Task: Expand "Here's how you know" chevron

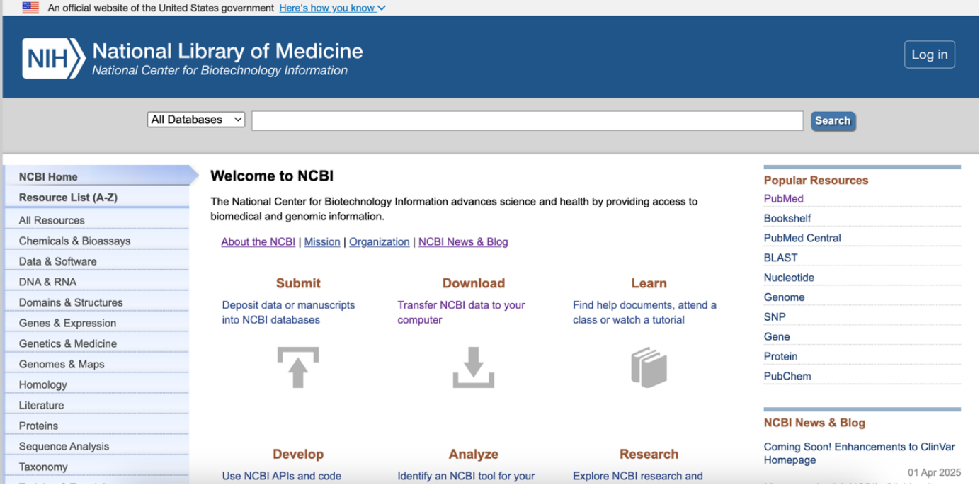Action: coord(382,8)
